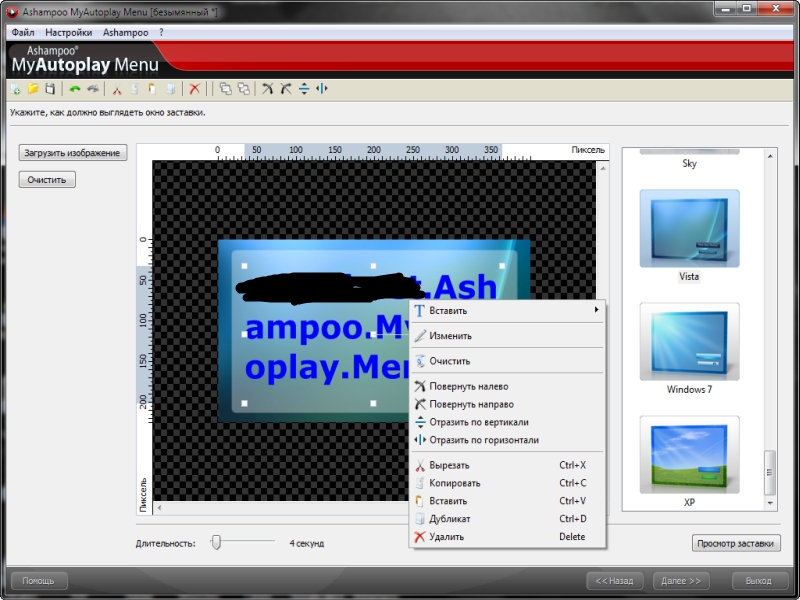Cut using the scissors toolbar icon
Screen dimensions: 800x600
click(x=117, y=89)
